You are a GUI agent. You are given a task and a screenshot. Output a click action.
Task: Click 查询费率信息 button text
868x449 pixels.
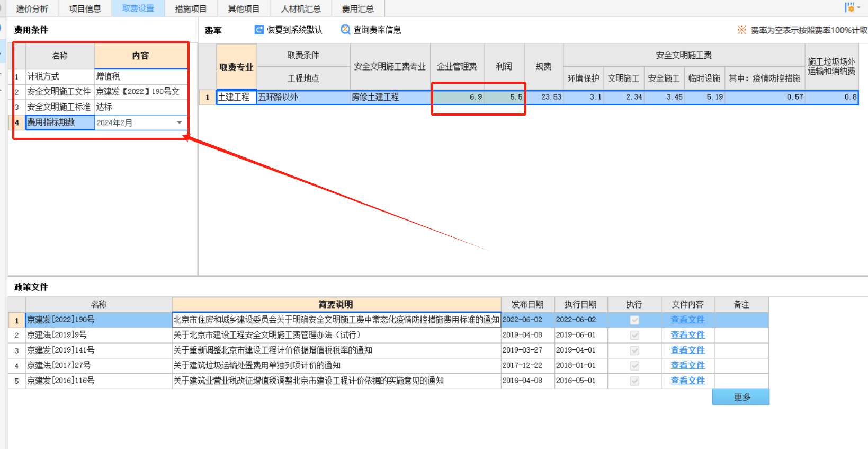(x=377, y=30)
